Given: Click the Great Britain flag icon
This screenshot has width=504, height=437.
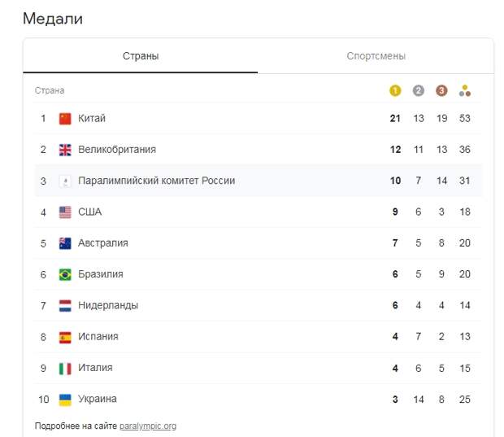Looking at the screenshot, I should point(65,150).
